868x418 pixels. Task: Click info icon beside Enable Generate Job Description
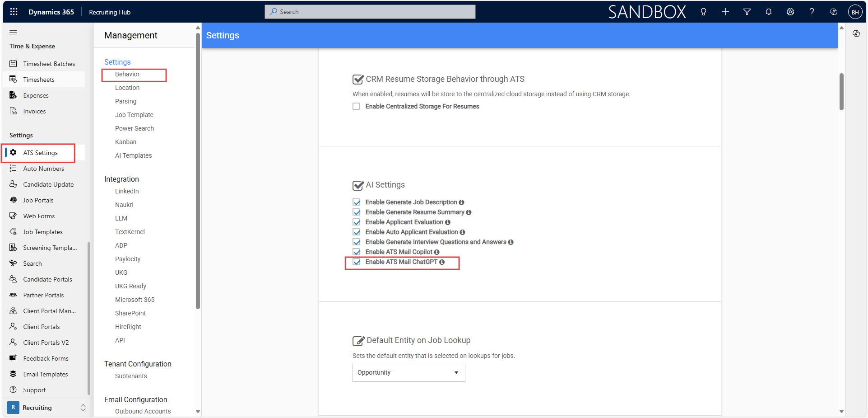pyautogui.click(x=461, y=202)
